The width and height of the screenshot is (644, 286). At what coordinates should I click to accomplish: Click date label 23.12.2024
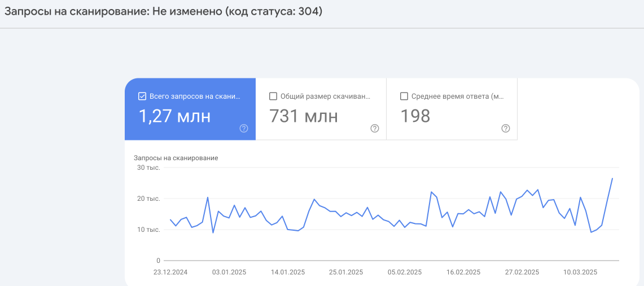170,272
